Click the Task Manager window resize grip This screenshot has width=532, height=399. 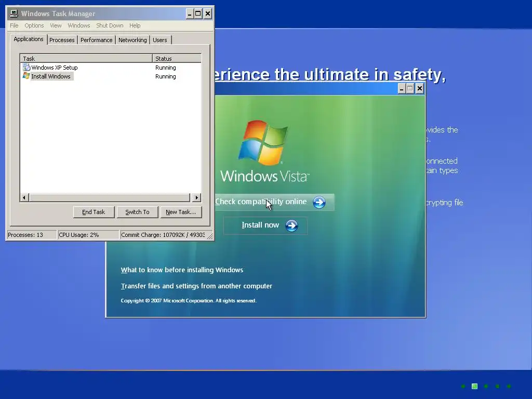(x=210, y=236)
